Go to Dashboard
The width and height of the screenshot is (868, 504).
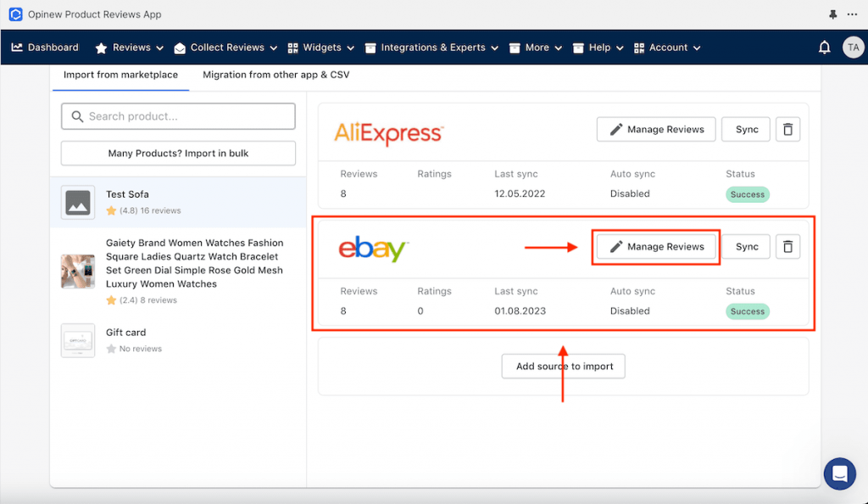(46, 48)
